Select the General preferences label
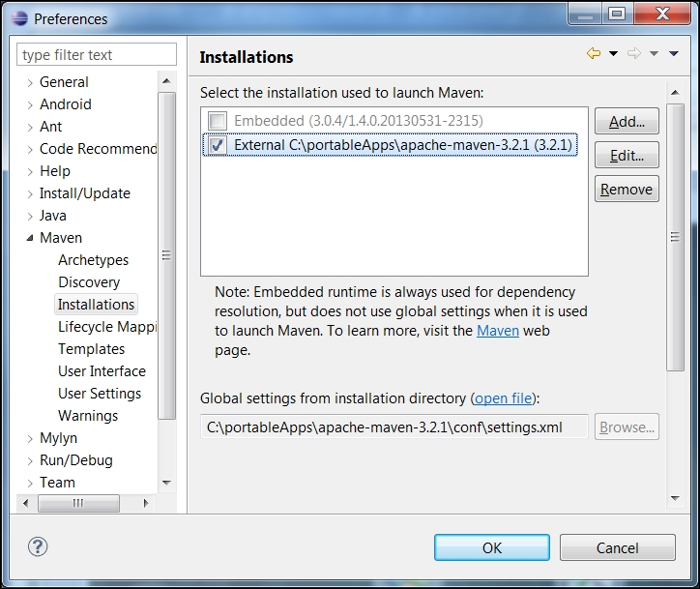This screenshot has height=589, width=700. 64,82
